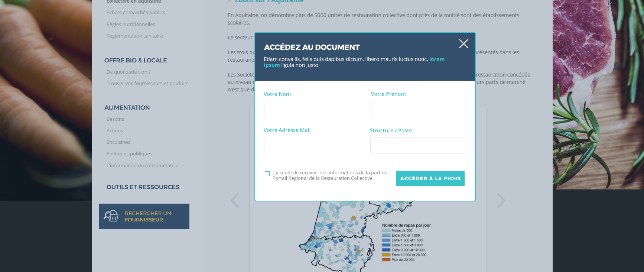The width and height of the screenshot is (644, 272).
Task: Focus the Votre Prénom input box
Action: click(x=418, y=109)
